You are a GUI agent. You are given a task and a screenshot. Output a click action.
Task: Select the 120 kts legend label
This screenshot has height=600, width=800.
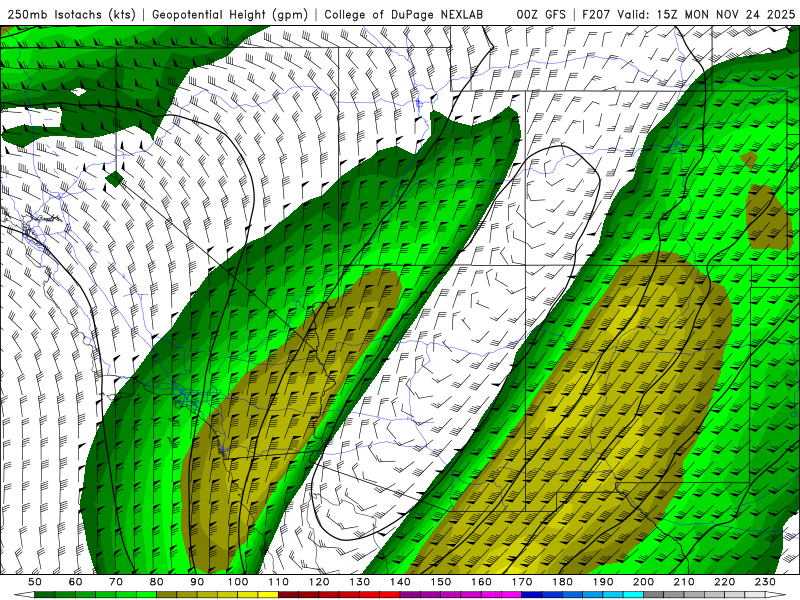pyautogui.click(x=319, y=582)
